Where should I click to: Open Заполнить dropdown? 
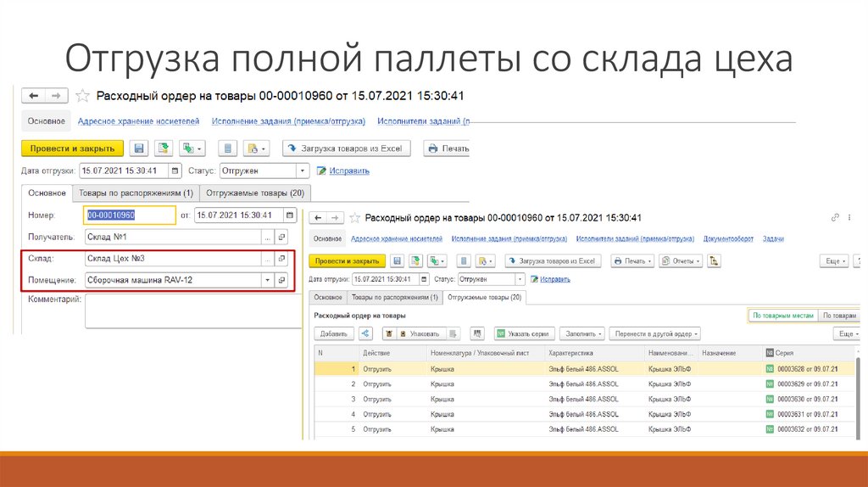coord(581,333)
